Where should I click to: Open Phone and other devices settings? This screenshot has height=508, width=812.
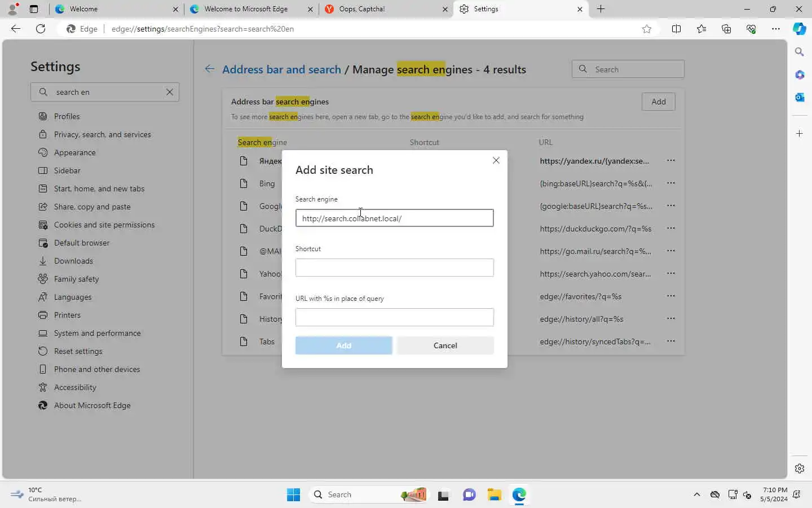(x=96, y=369)
